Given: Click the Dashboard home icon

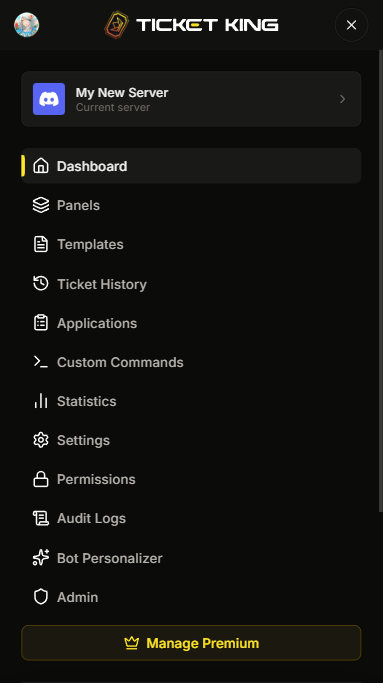Looking at the screenshot, I should [x=41, y=166].
